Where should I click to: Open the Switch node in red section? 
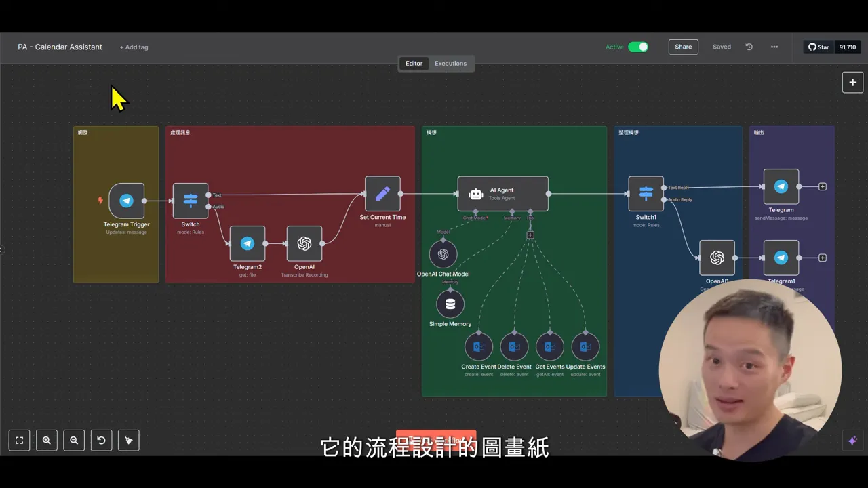pos(191,201)
